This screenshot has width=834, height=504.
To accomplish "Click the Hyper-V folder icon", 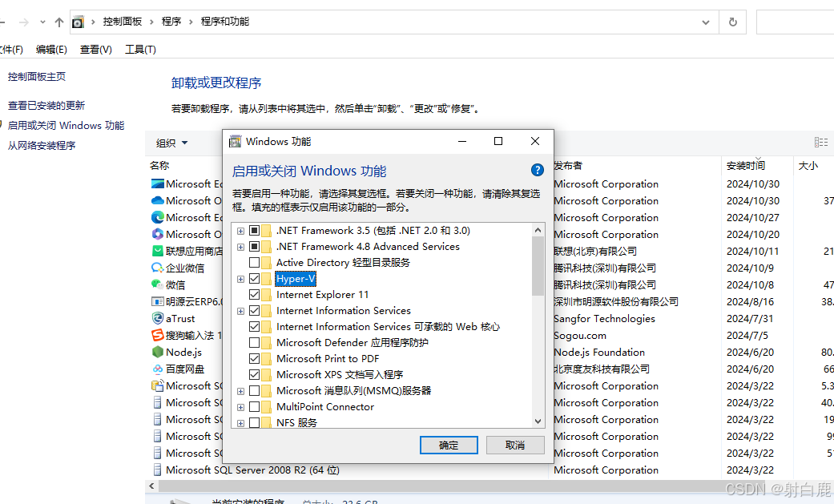I will 267,278.
